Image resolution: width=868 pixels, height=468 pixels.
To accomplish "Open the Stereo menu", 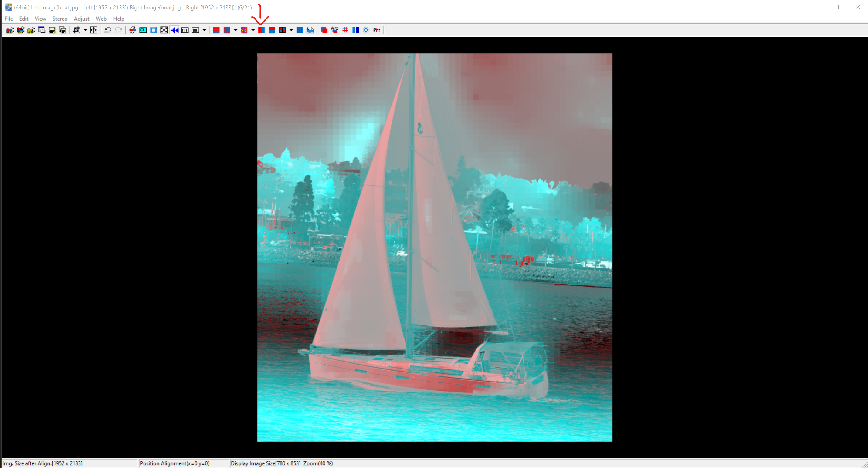I will (60, 19).
